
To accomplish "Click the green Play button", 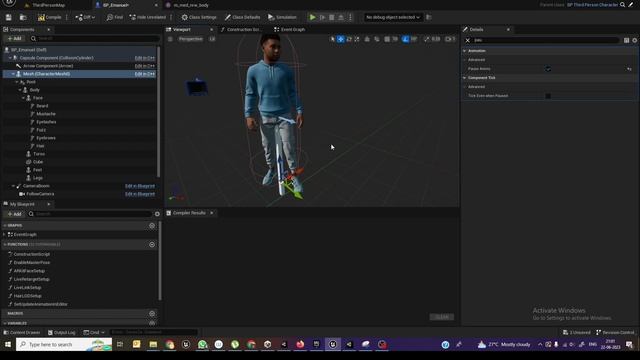I will tap(312, 17).
